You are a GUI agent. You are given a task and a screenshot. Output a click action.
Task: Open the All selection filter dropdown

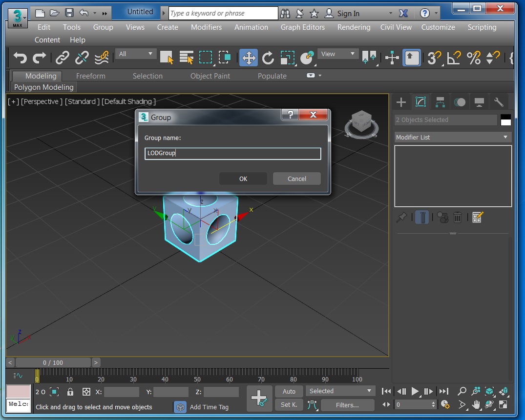coord(135,54)
